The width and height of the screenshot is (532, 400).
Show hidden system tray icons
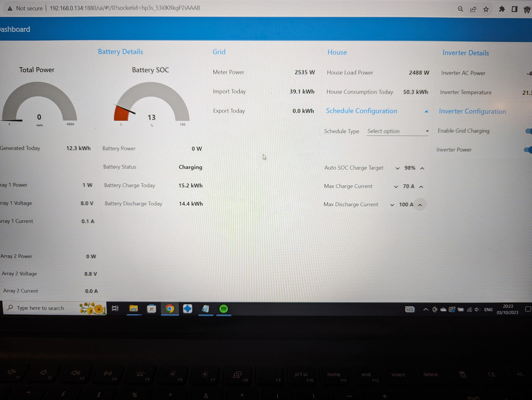(425, 309)
